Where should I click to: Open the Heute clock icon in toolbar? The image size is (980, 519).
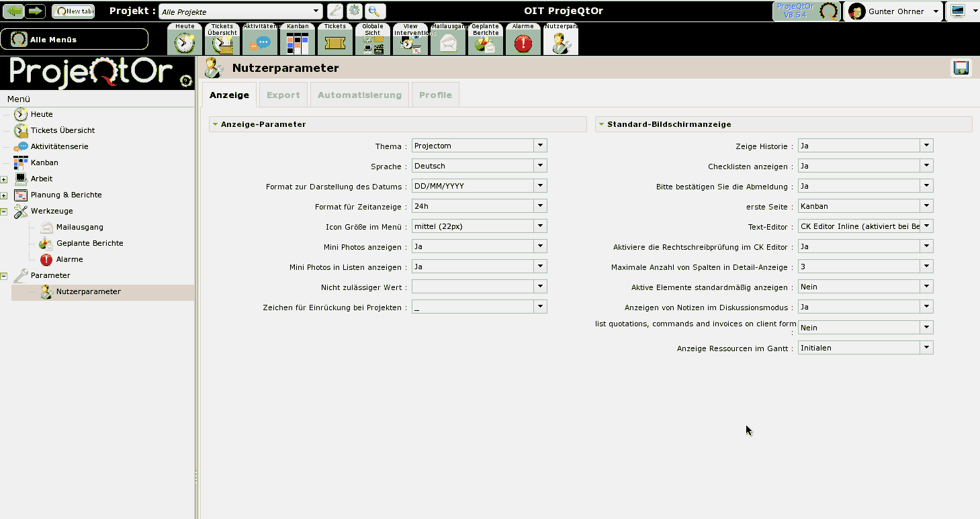[184, 42]
